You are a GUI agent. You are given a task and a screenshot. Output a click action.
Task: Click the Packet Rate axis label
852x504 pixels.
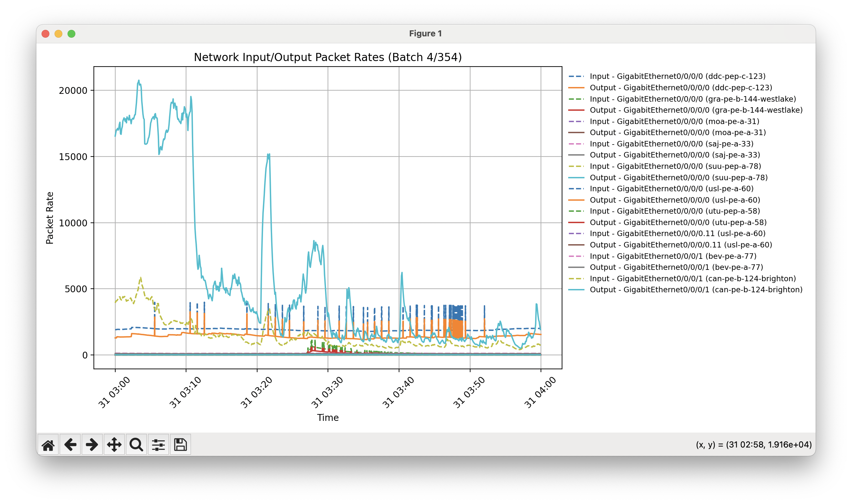50,218
